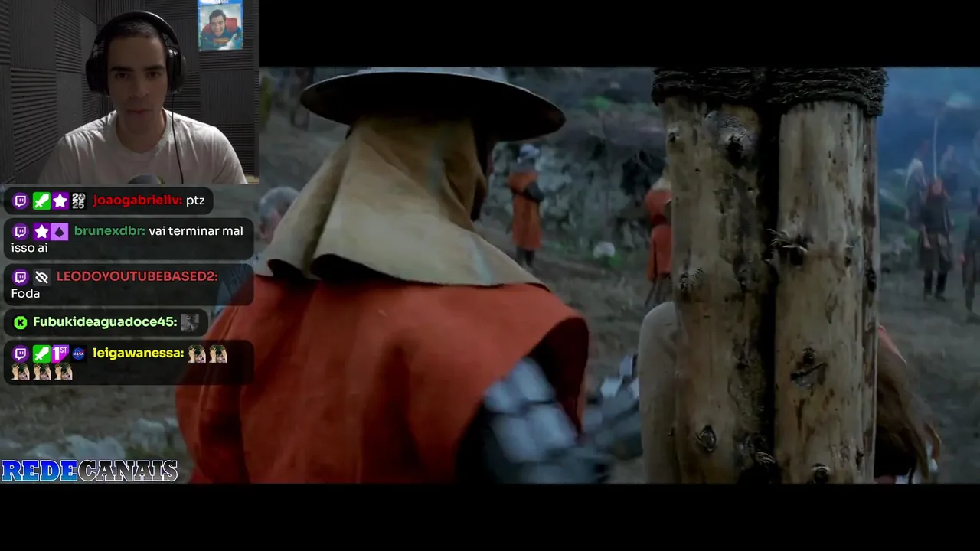Open LEODOYOUTUBEBASED2 username in chat
The image size is (980, 551).
tap(137, 276)
